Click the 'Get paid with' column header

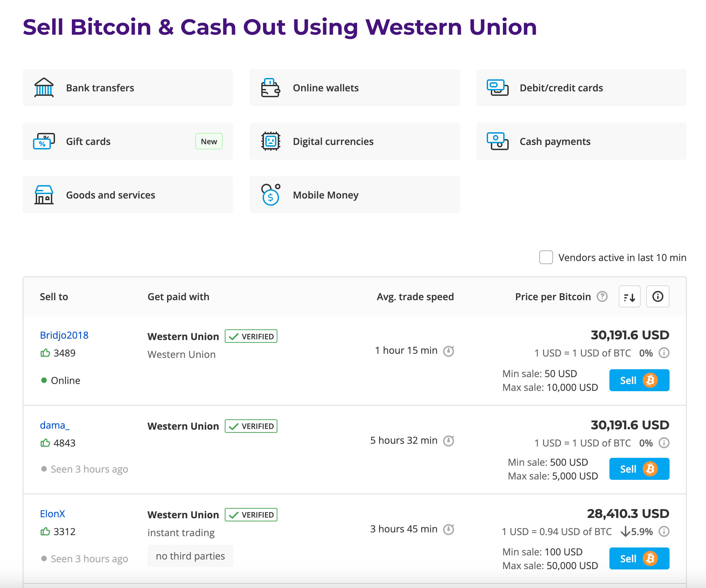(x=178, y=296)
